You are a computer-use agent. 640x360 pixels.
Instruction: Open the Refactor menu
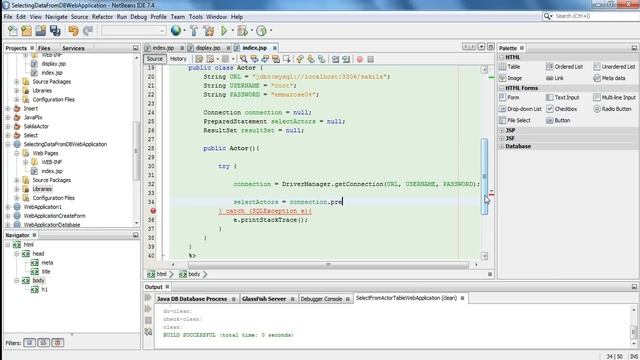tap(102, 17)
